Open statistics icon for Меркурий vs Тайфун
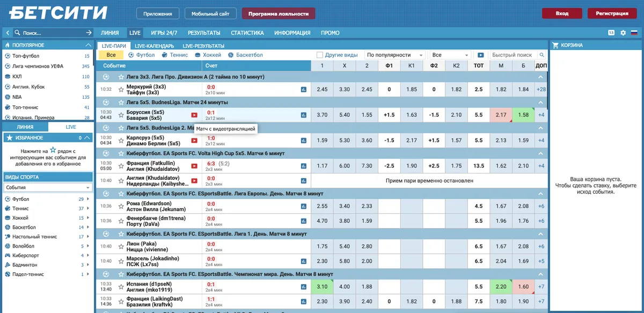Image resolution: width=644 pixels, height=313 pixels. (304, 89)
